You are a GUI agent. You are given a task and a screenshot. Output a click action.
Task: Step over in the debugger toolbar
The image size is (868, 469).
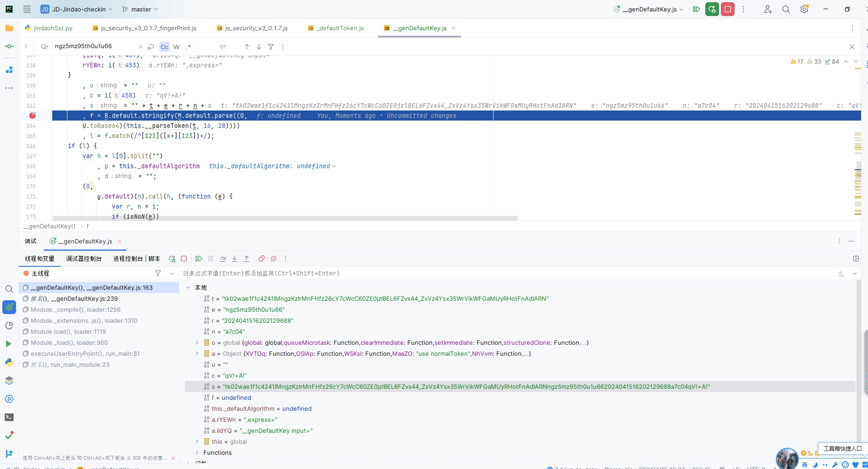point(223,259)
